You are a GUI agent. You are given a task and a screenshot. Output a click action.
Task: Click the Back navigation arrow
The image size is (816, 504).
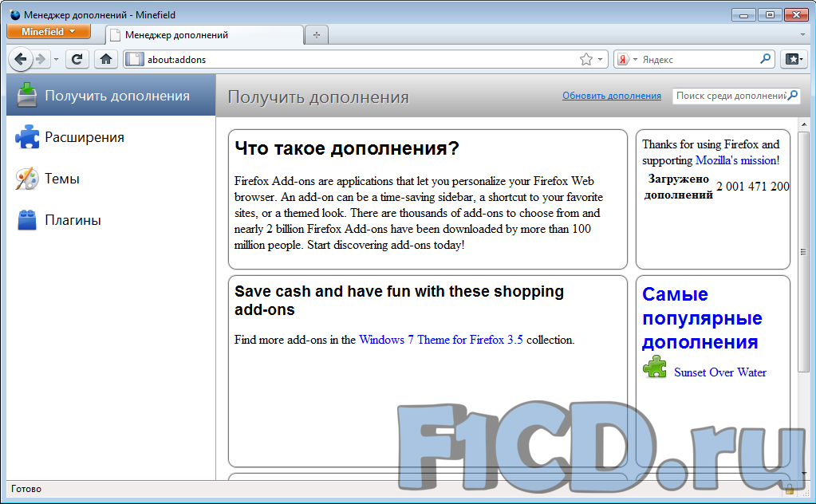(x=21, y=59)
